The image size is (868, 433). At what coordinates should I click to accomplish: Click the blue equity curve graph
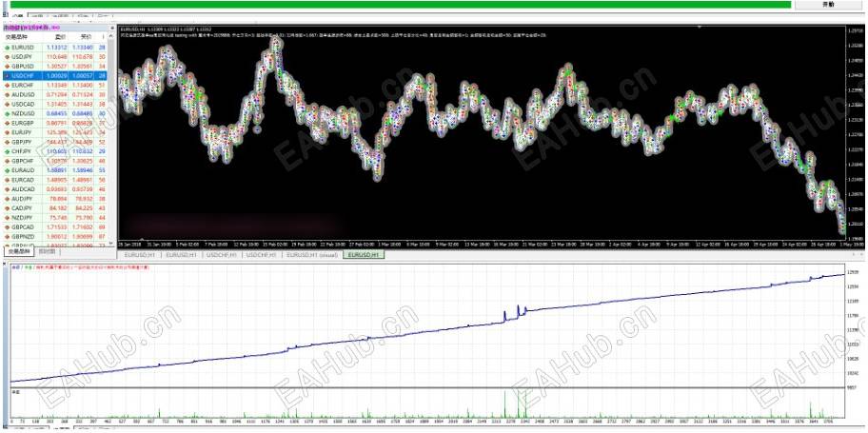(x=427, y=325)
